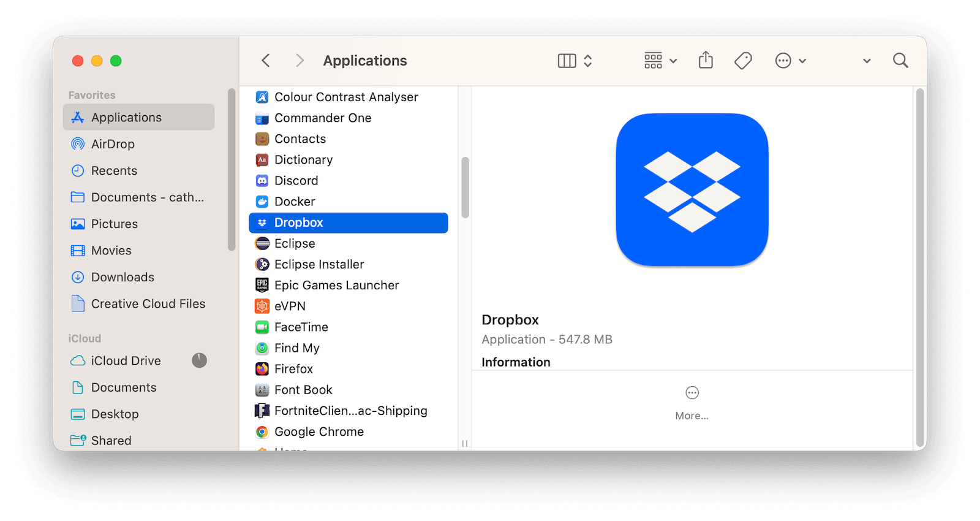
Task: Select Contacts in the app list
Action: (349, 139)
